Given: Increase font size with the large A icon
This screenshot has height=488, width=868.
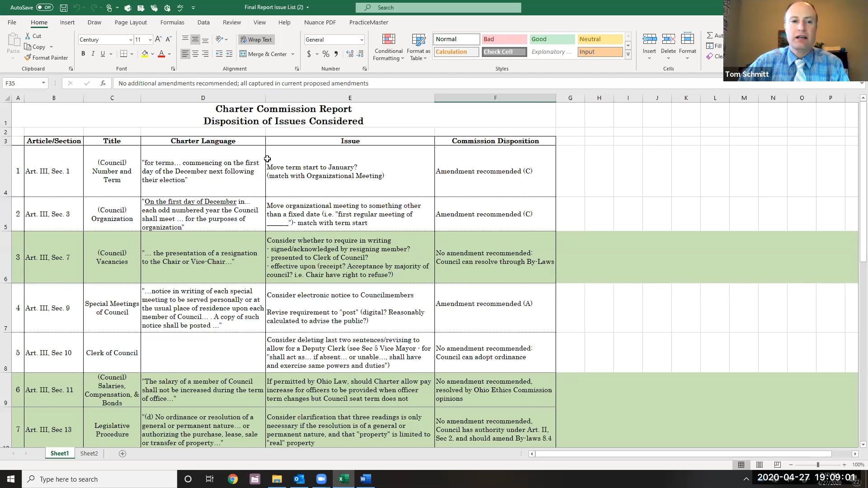Looking at the screenshot, I should pos(158,40).
